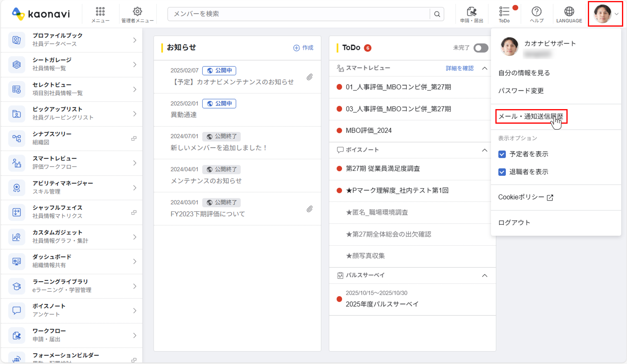627x364 pixels.
Task: Click the メニュー grid icon
Action: click(x=100, y=12)
